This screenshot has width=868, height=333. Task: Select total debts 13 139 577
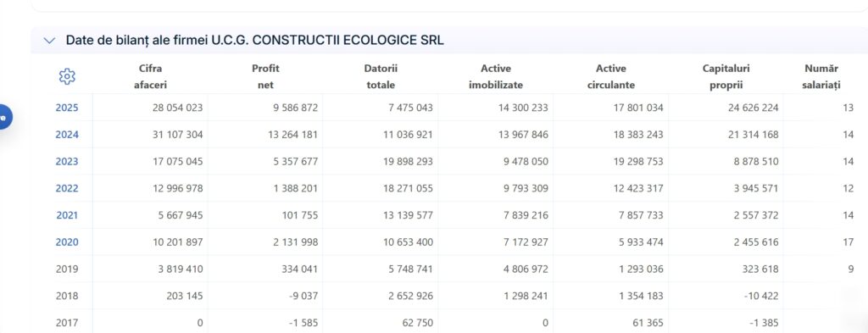408,215
